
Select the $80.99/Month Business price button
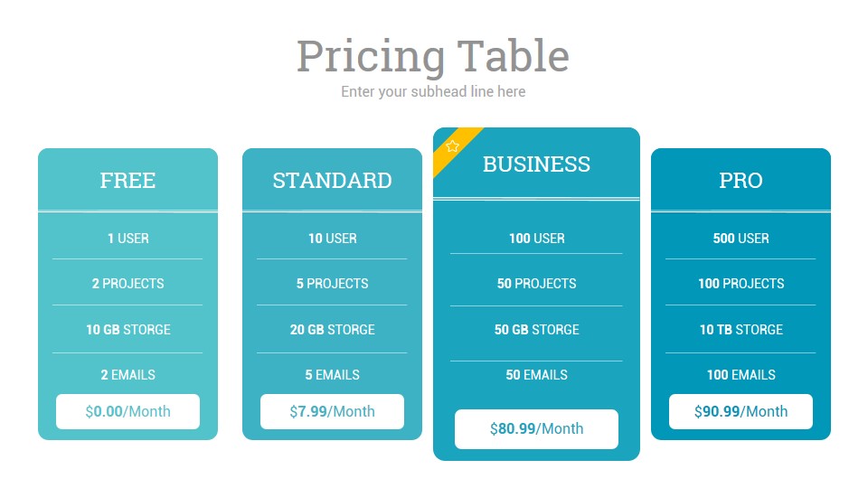536,428
